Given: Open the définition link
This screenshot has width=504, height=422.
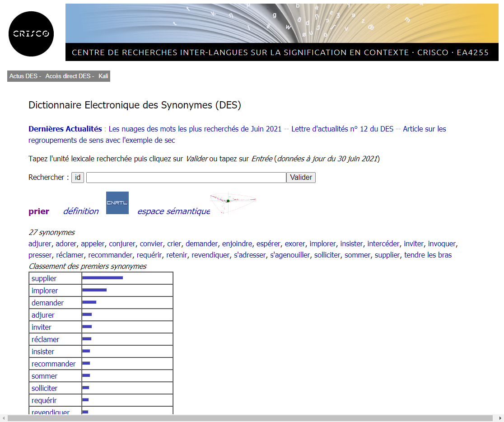Looking at the screenshot, I should (x=81, y=211).
